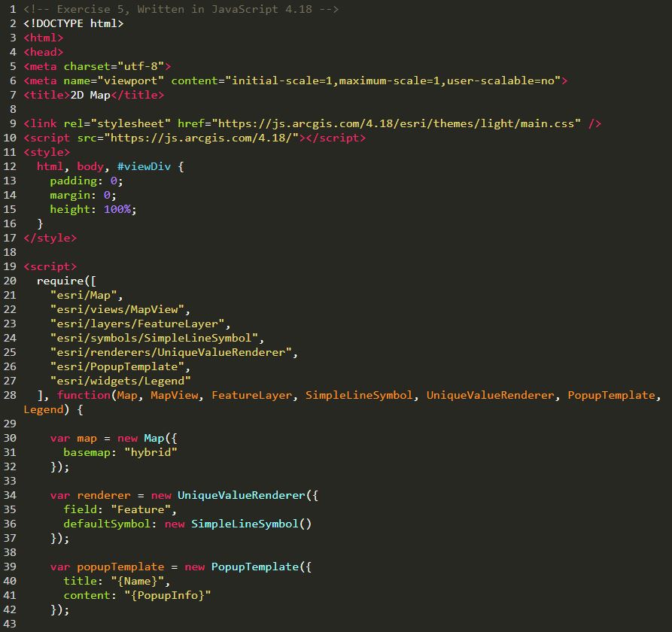Image resolution: width=672 pixels, height=632 pixels.
Task: Click the "esri/widgets/Legend" module string
Action: click(x=120, y=381)
